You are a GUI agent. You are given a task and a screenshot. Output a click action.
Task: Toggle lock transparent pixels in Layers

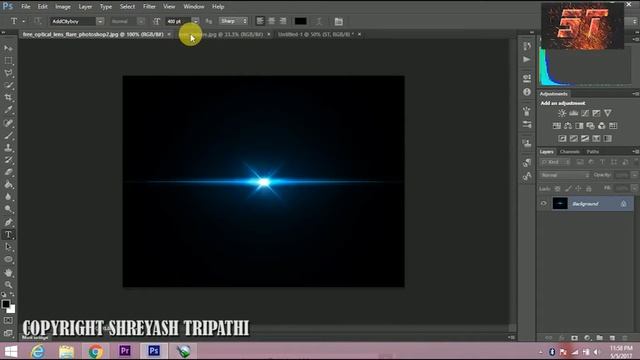click(558, 189)
